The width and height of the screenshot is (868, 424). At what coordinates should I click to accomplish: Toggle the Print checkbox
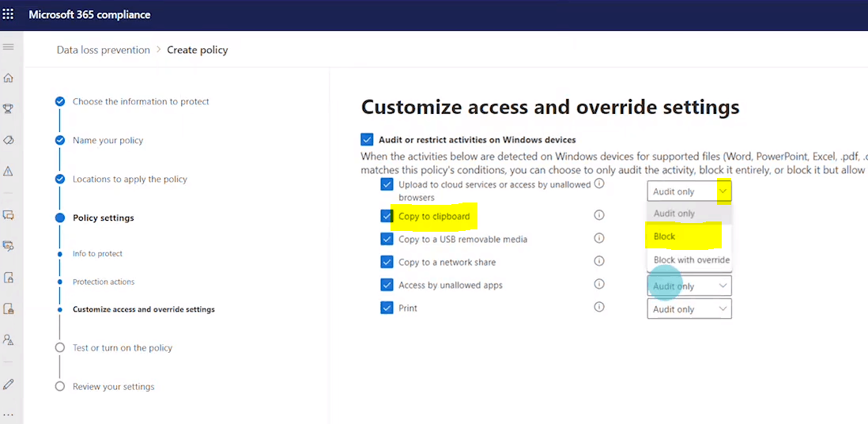tap(387, 308)
